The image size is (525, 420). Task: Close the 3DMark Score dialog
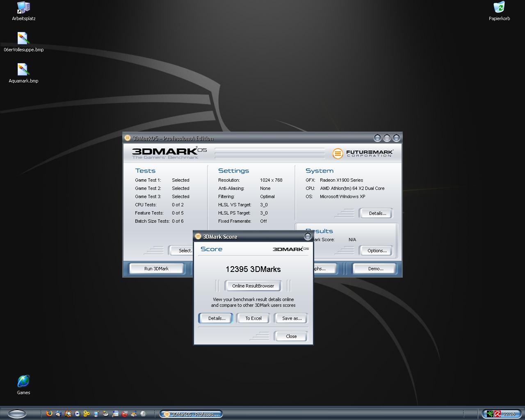(291, 336)
